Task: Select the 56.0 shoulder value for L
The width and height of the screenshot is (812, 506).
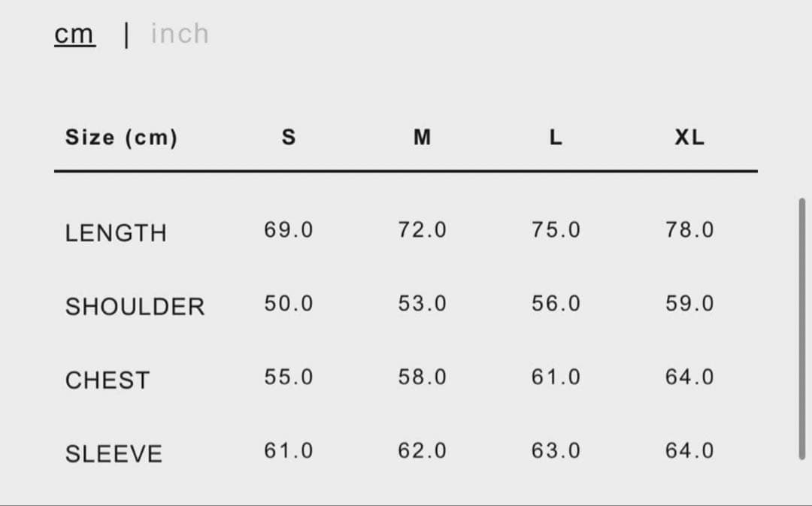Action: click(x=556, y=304)
